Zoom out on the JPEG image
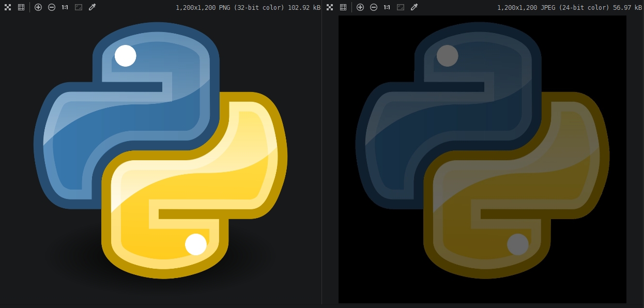This screenshot has width=644, height=308. click(374, 7)
